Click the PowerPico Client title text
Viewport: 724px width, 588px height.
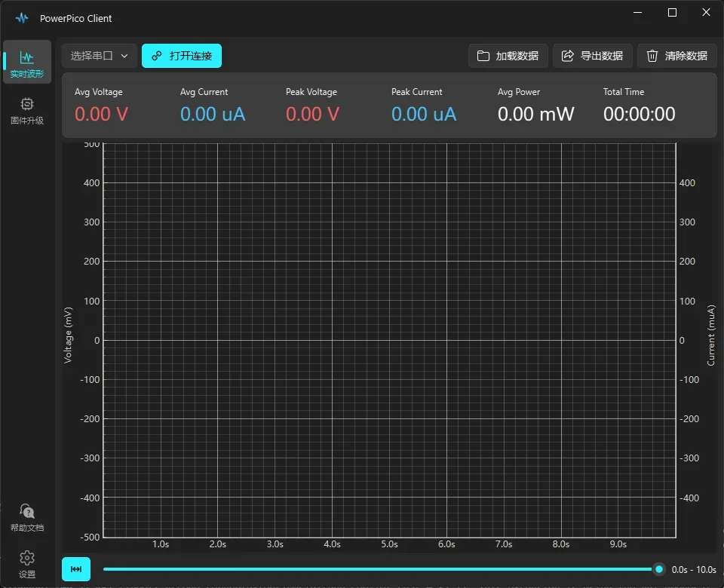[75, 18]
